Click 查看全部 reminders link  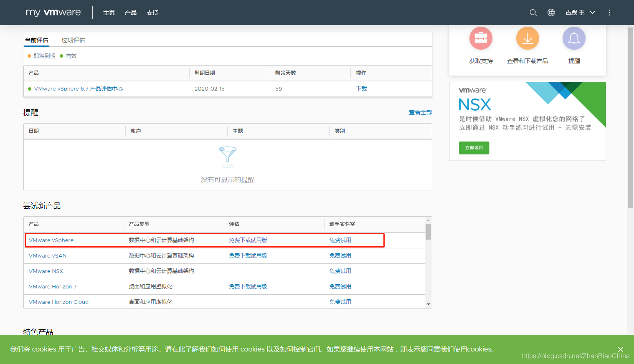click(x=421, y=112)
